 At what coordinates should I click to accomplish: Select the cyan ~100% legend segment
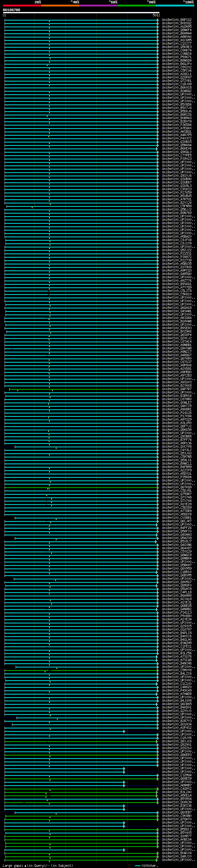[175, 6]
